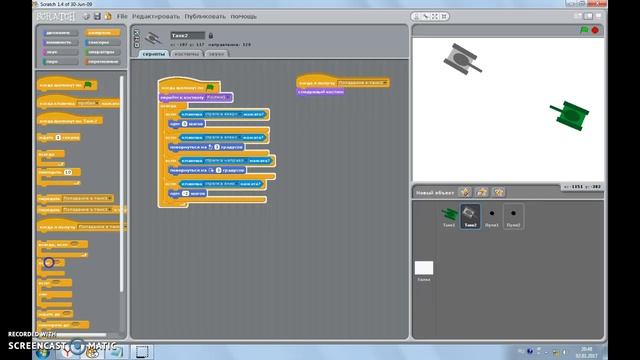This screenshot has width=640, height=360.
Task: Open the Windows taskbar clock
Action: point(587,352)
